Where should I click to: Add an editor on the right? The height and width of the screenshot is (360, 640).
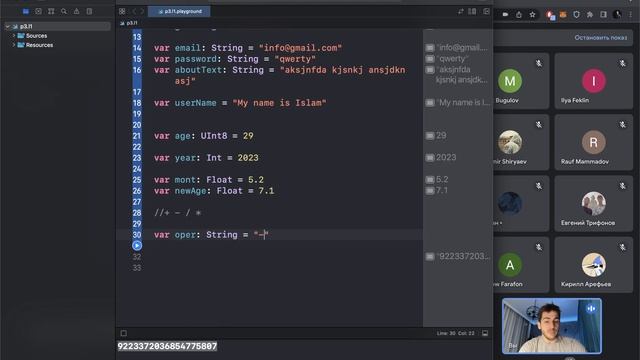click(x=486, y=11)
